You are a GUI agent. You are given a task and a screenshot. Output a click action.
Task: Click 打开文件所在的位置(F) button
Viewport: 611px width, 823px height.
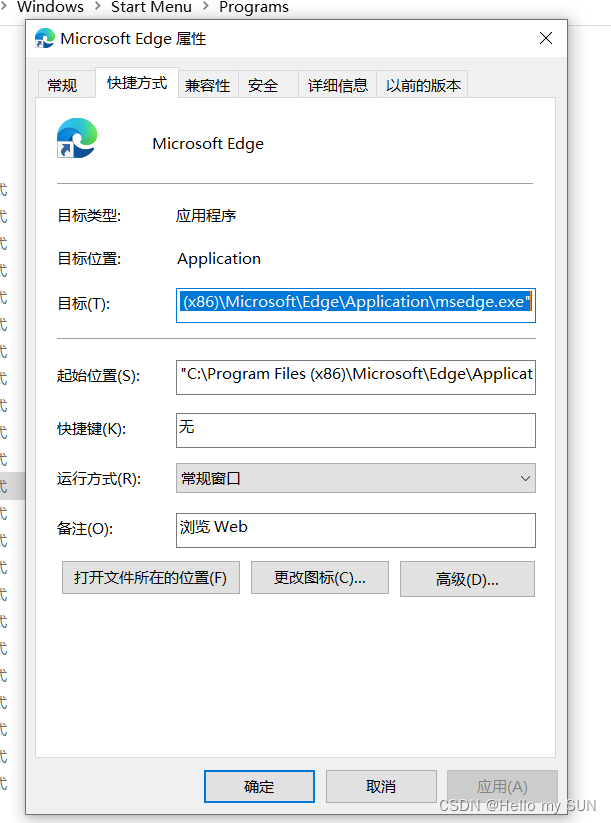point(151,577)
